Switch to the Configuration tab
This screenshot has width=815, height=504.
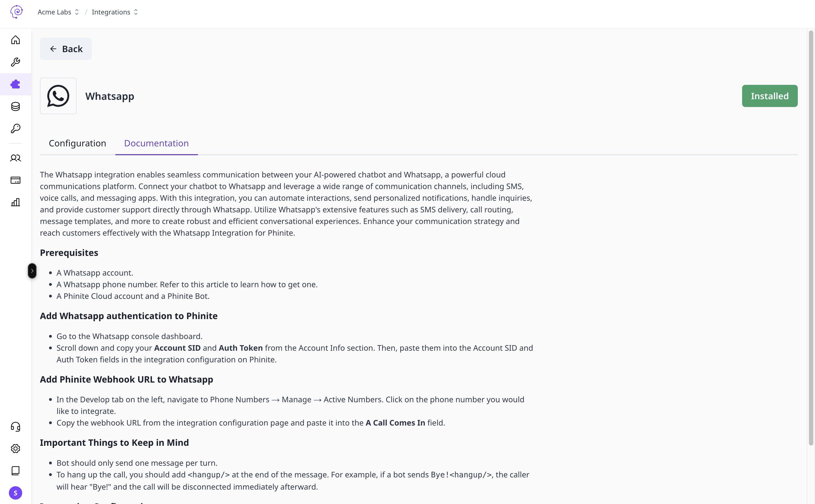coord(77,143)
